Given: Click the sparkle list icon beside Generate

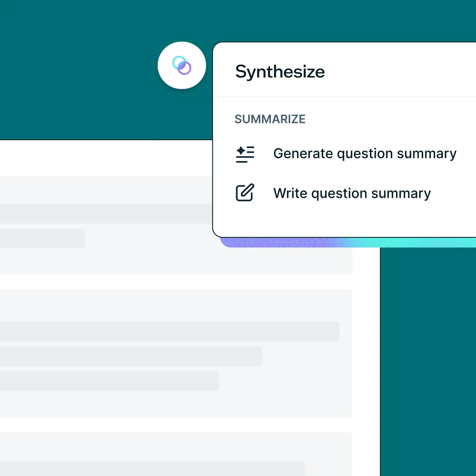Looking at the screenshot, I should 245,154.
